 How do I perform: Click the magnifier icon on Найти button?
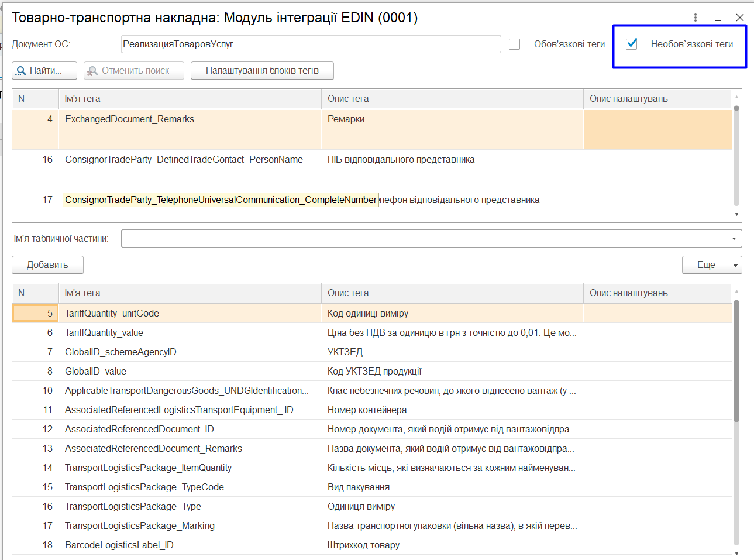click(21, 71)
